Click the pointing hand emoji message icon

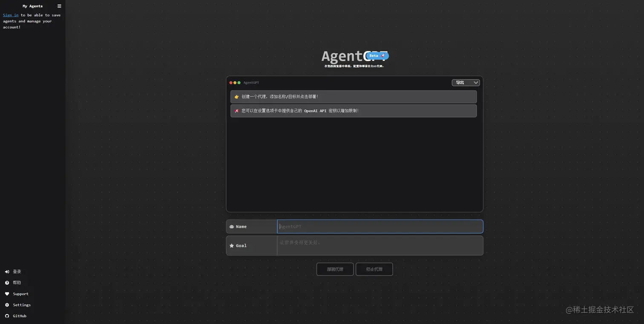(x=237, y=97)
